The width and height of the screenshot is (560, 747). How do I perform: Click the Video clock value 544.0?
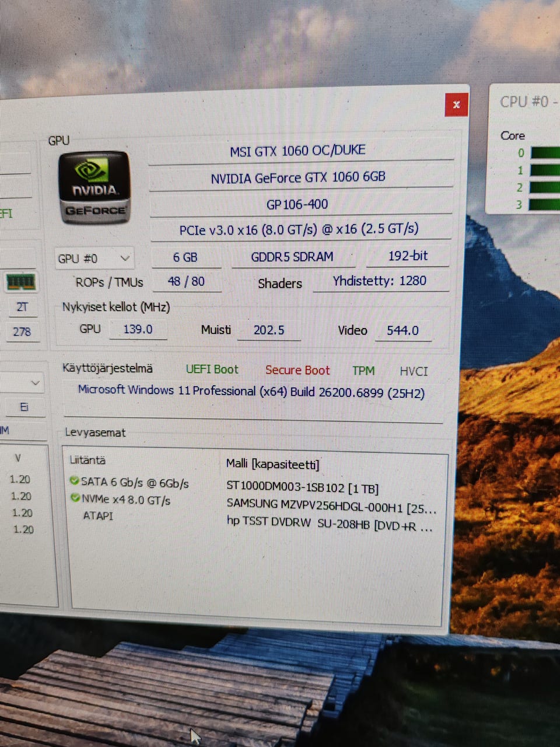[402, 331]
